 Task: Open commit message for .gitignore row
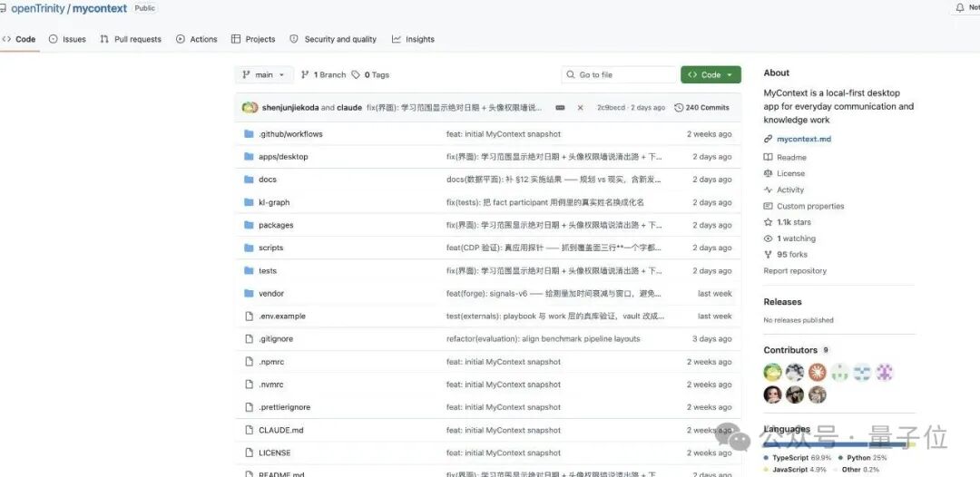[x=544, y=339]
